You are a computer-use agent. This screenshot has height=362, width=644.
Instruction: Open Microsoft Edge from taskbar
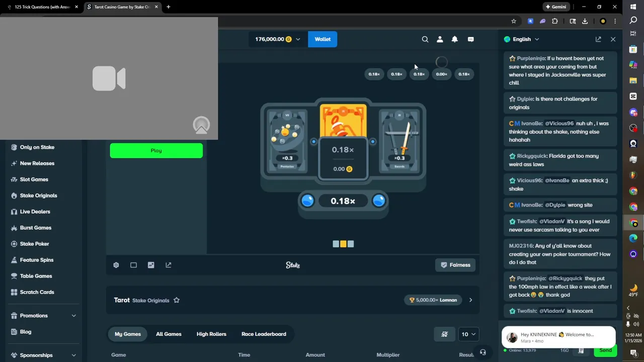coord(633,238)
